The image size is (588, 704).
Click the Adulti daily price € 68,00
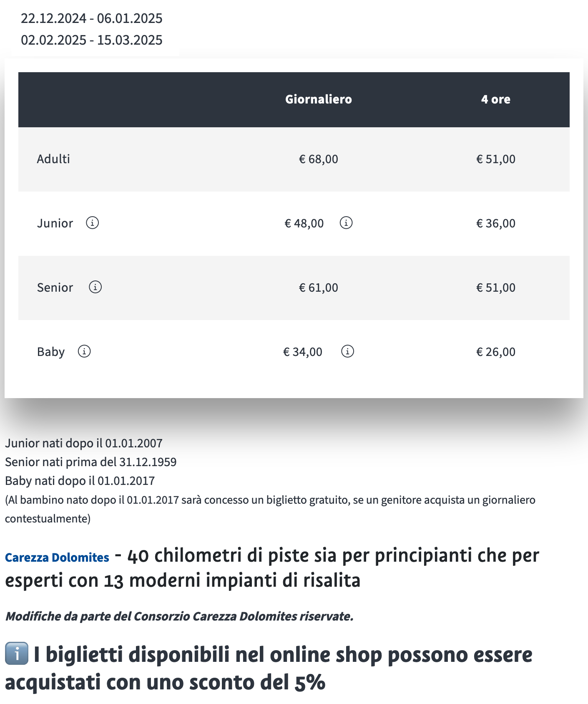pyautogui.click(x=318, y=159)
